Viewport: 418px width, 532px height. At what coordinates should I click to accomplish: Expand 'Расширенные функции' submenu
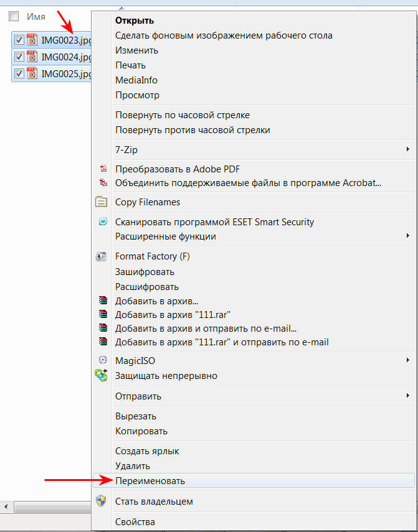[x=407, y=236]
